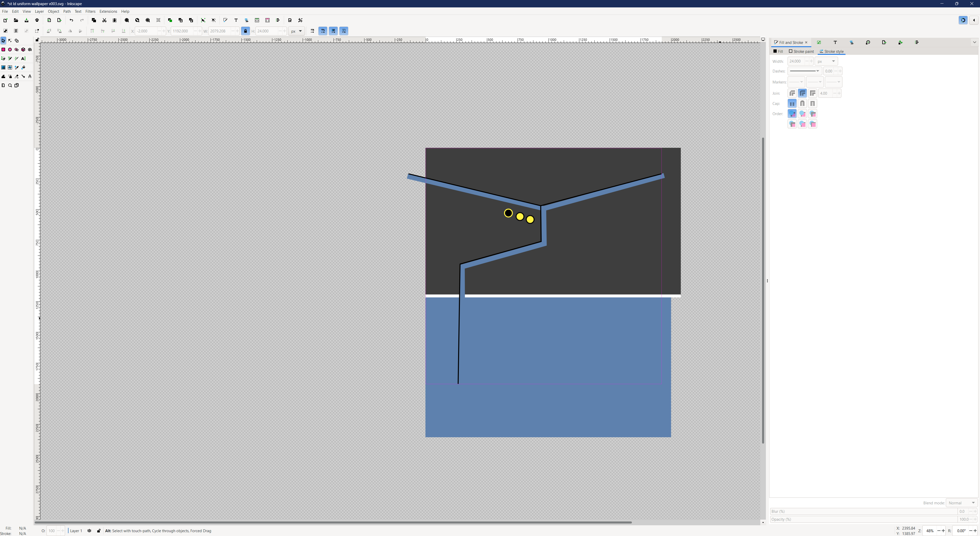Open the Extensions menu

(108, 11)
